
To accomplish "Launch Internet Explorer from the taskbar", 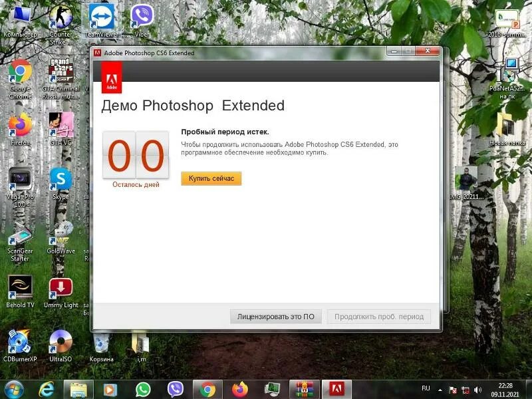I will click(47, 390).
